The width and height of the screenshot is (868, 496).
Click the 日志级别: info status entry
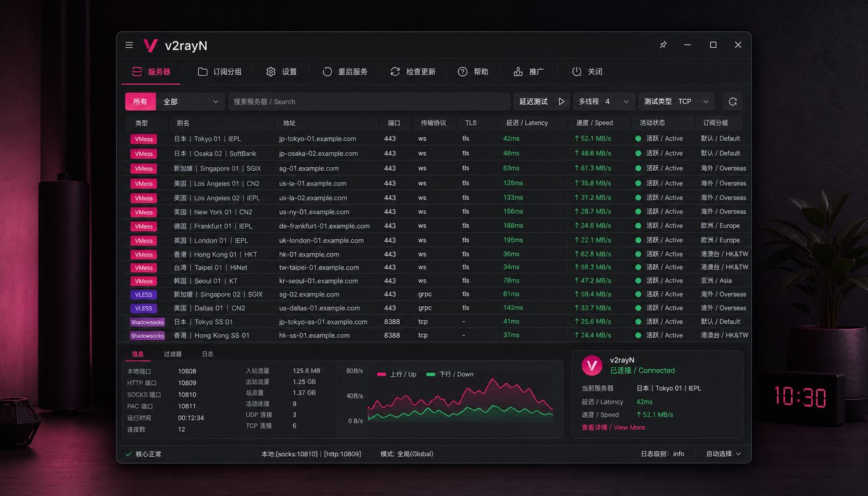[662, 454]
